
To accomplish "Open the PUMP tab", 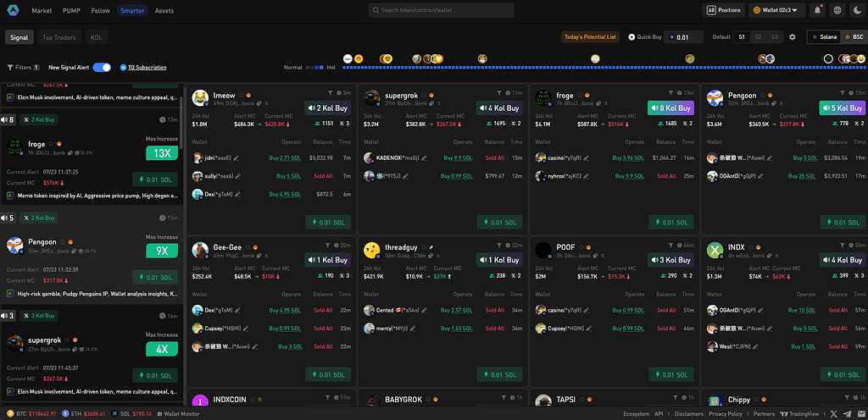I will pyautogui.click(x=71, y=10).
